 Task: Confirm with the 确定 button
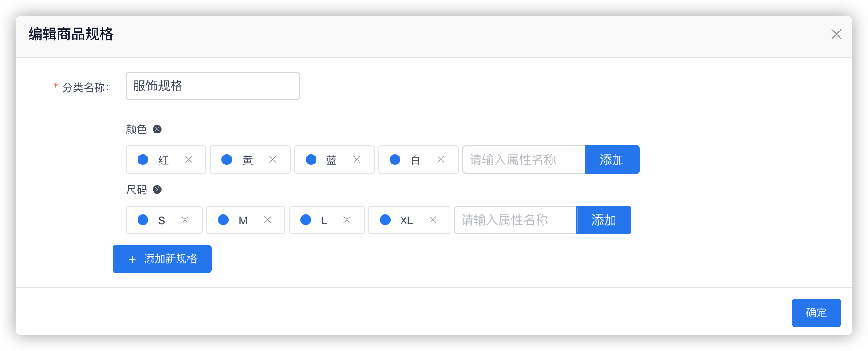[816, 313]
